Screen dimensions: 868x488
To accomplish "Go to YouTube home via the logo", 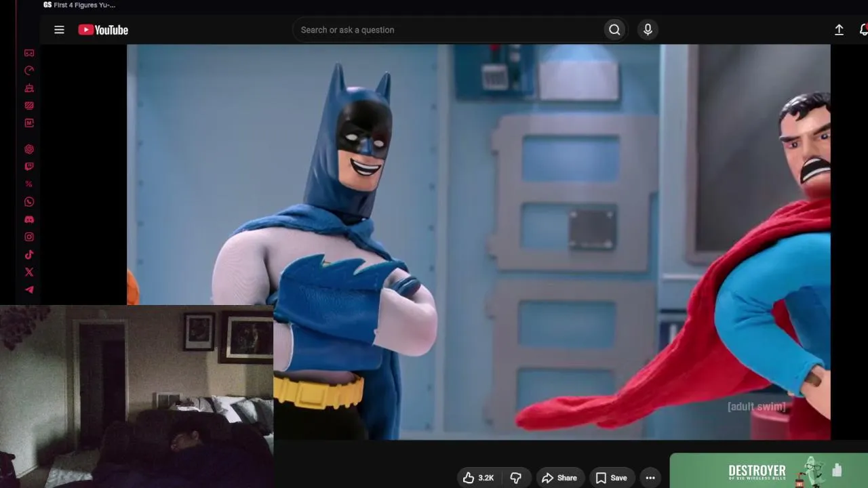I will coord(103,30).
